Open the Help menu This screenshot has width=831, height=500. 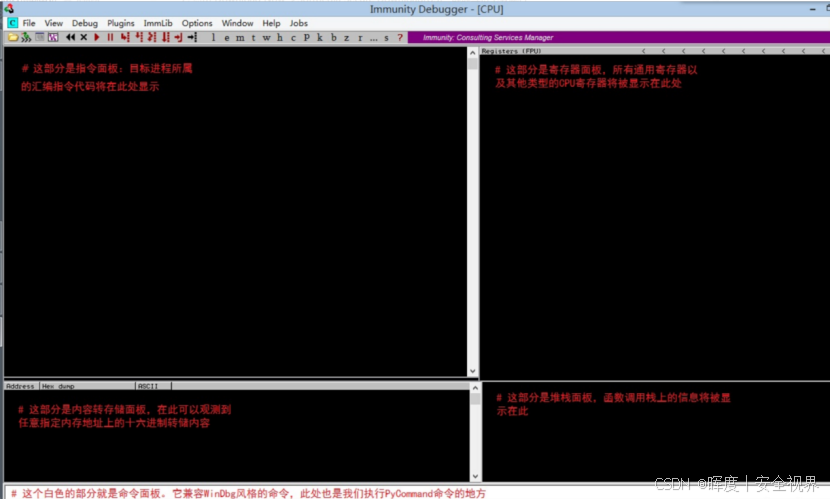click(271, 23)
